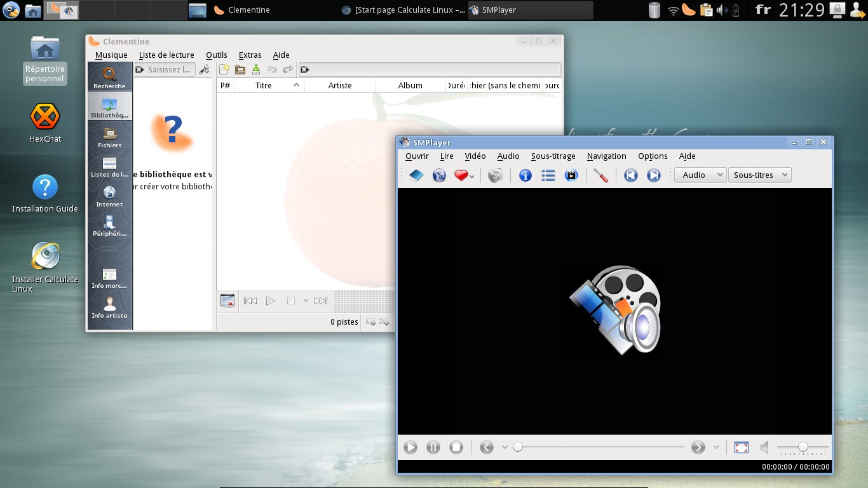Click the undo arrow in Clementine playlist toolbar
The image size is (868, 488).
272,70
